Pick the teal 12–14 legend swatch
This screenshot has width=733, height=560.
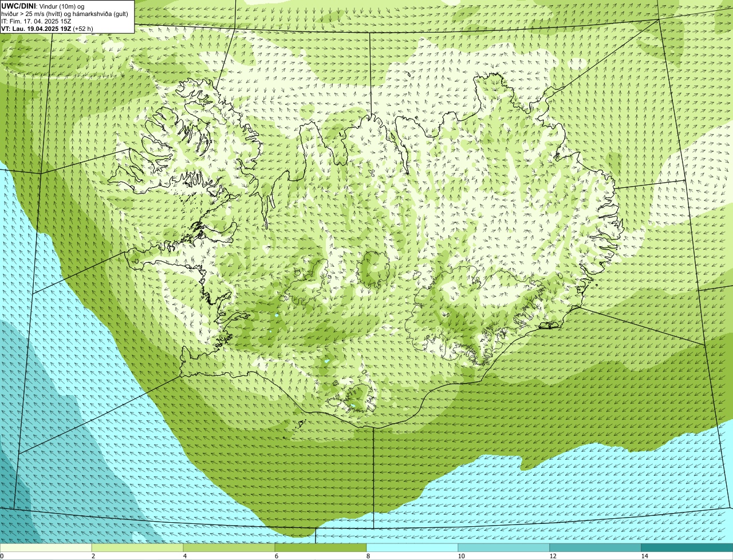tap(596, 547)
